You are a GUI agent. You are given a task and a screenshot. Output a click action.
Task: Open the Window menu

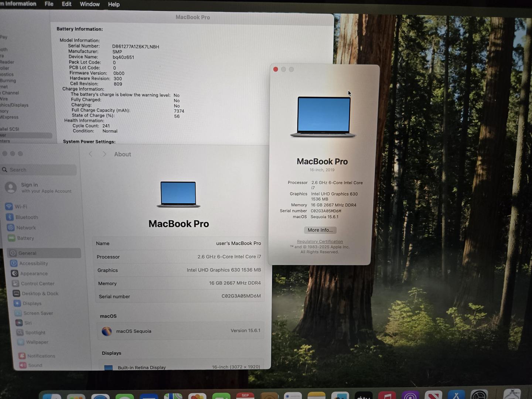click(90, 4)
